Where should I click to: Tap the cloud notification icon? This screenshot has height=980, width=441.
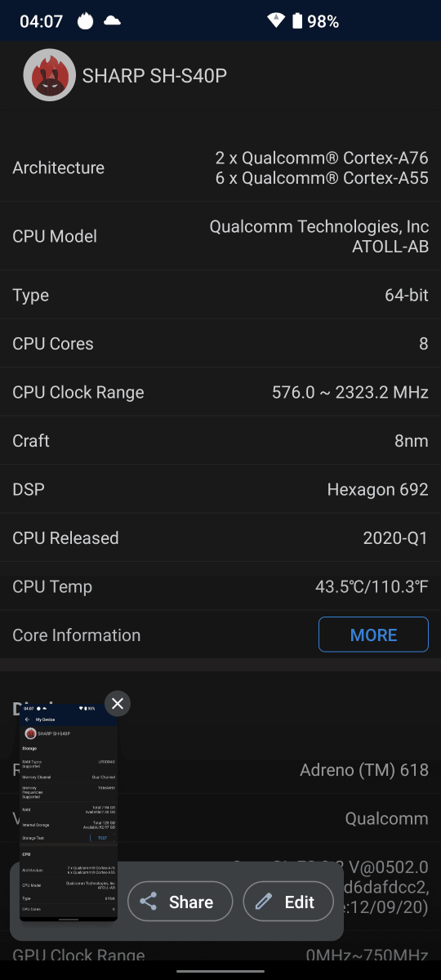[x=112, y=21]
